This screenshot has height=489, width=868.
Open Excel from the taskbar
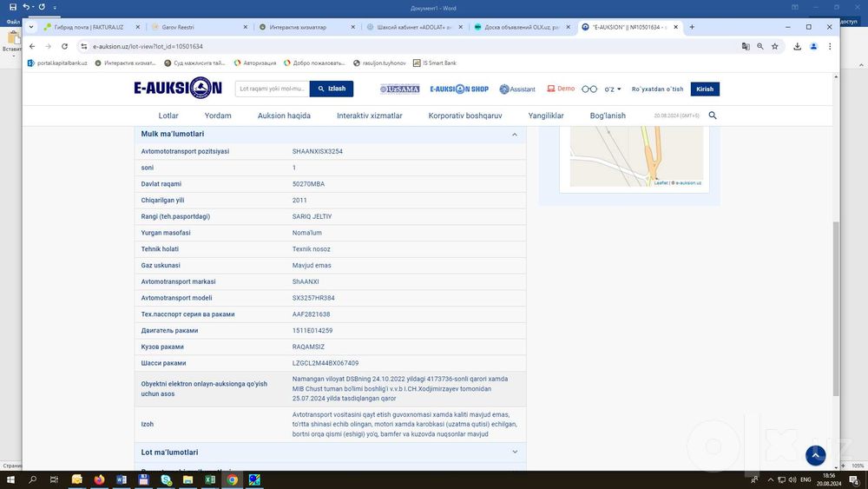[x=210, y=479]
